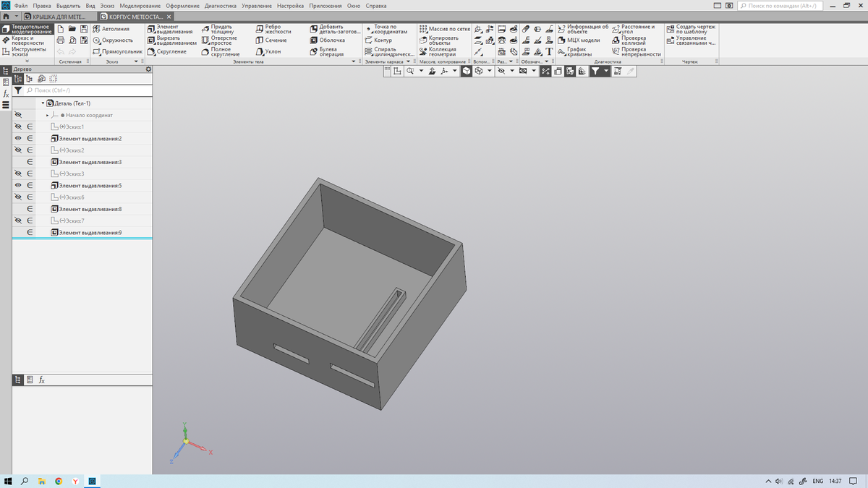Apply Скругление fillet tool
The height and width of the screenshot is (488, 868).
coord(166,52)
